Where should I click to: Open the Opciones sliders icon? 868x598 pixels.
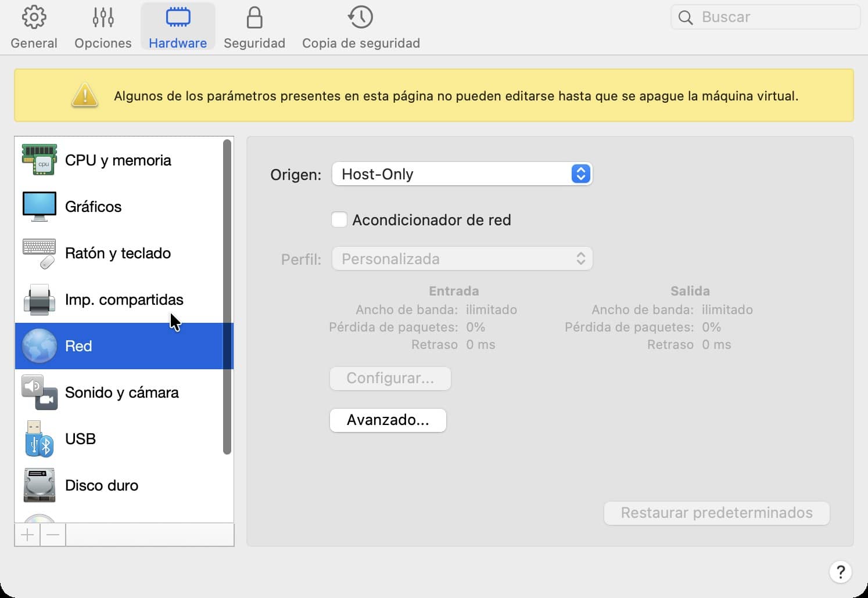[x=103, y=17]
